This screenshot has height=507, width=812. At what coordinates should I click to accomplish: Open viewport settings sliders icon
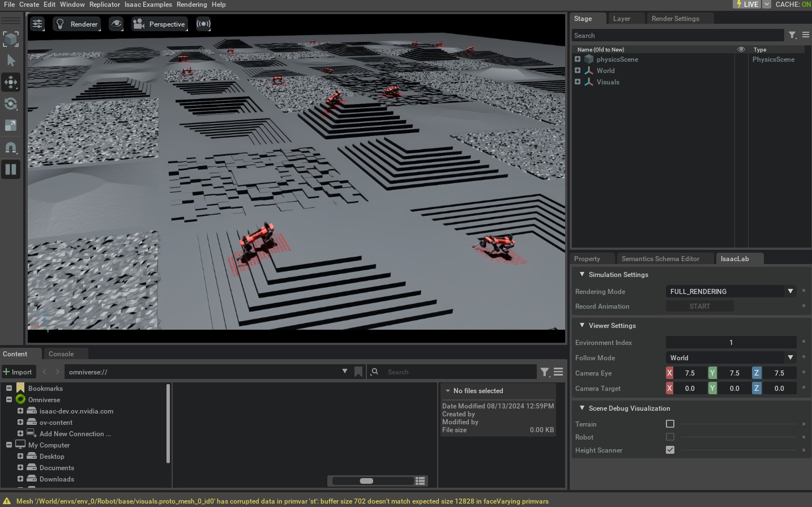pyautogui.click(x=37, y=24)
